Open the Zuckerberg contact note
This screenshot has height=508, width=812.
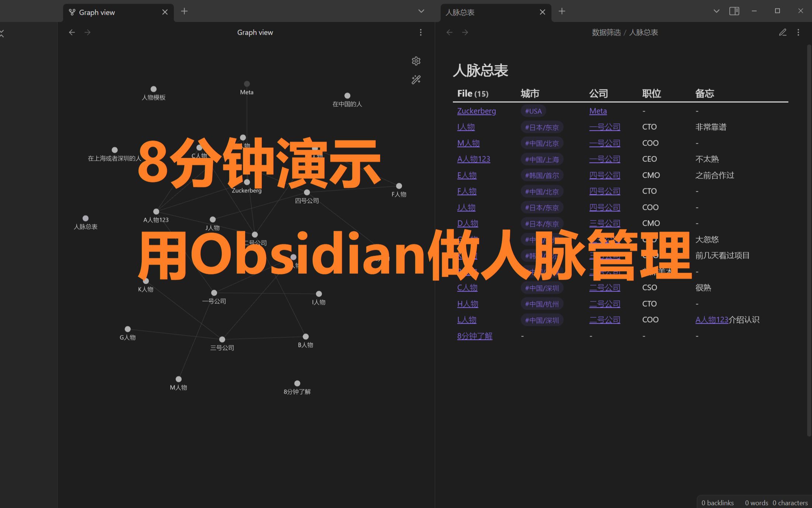(476, 110)
